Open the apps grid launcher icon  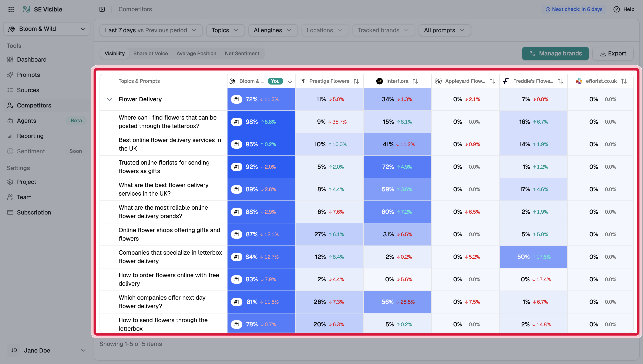coord(11,9)
